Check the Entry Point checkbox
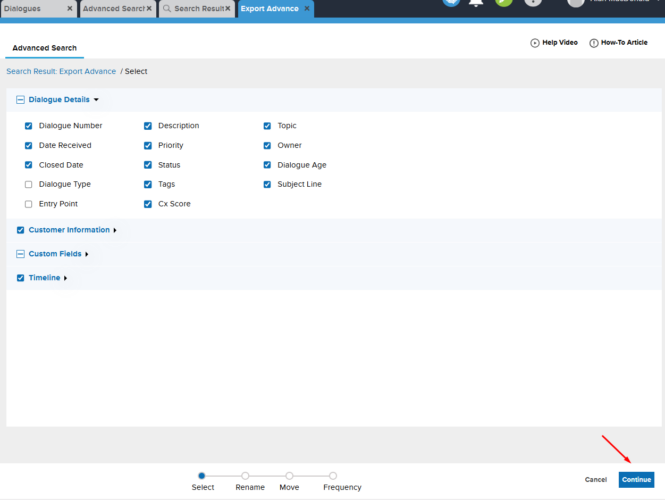 click(28, 204)
